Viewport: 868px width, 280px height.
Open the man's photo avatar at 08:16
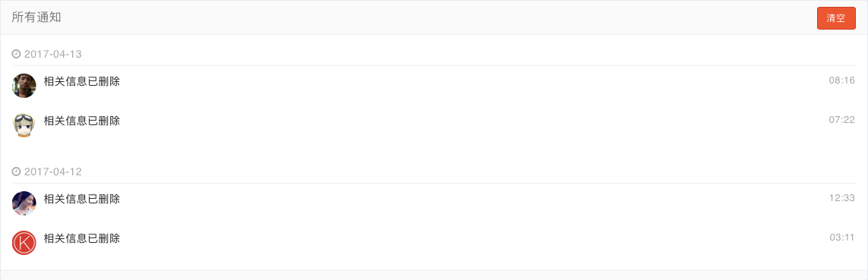[24, 86]
